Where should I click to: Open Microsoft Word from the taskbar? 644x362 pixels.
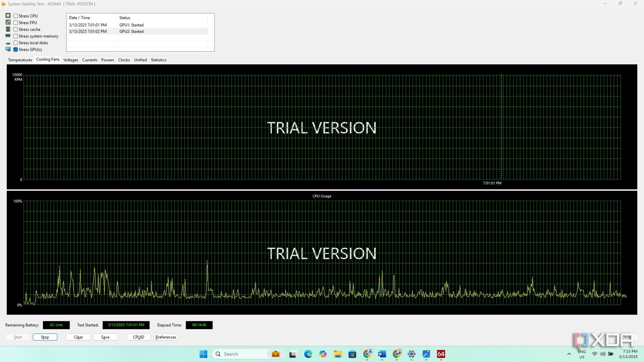382,354
